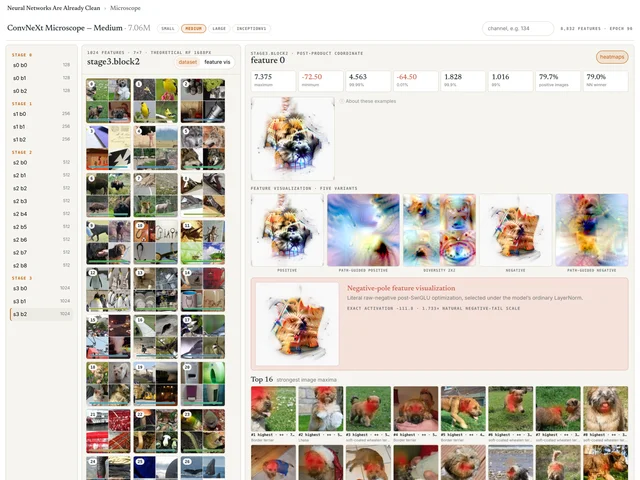This screenshot has height=480, width=640.
Task: Click the DIVERSITY 2X2 variant image
Action: click(440, 230)
